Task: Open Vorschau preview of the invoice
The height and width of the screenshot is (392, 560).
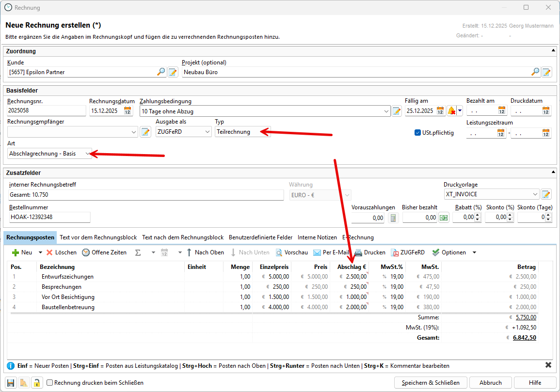Action: (292, 252)
